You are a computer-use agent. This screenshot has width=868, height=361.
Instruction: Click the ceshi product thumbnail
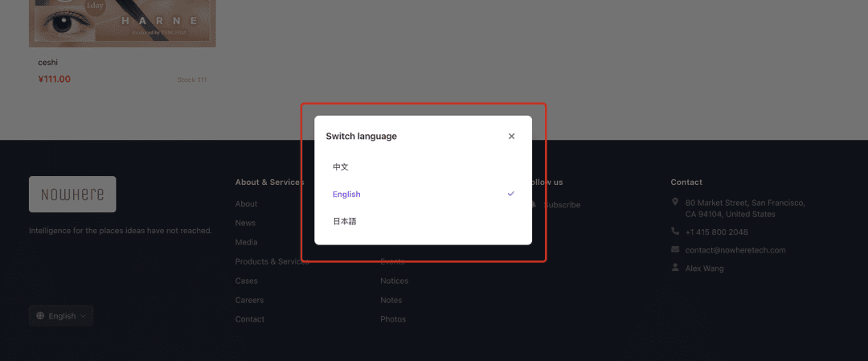(x=122, y=23)
